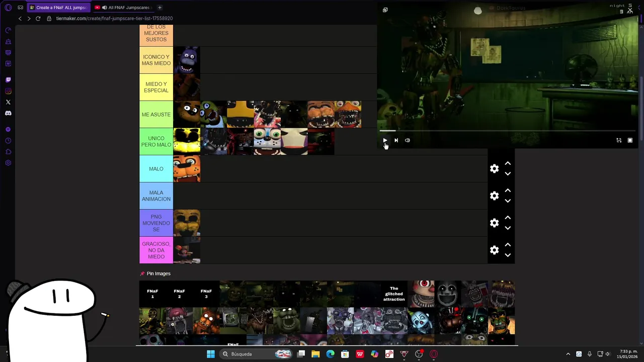Open a new browser tab
The height and width of the screenshot is (362, 644).
point(159,8)
